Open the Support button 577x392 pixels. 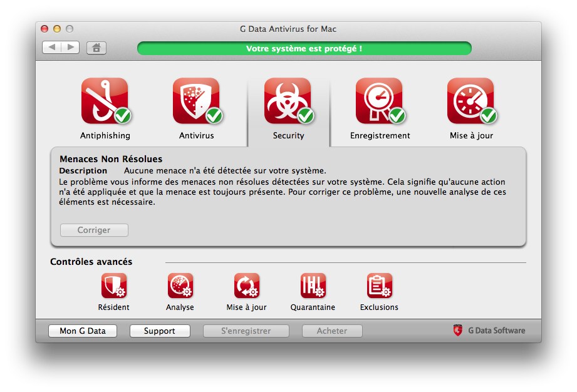160,331
